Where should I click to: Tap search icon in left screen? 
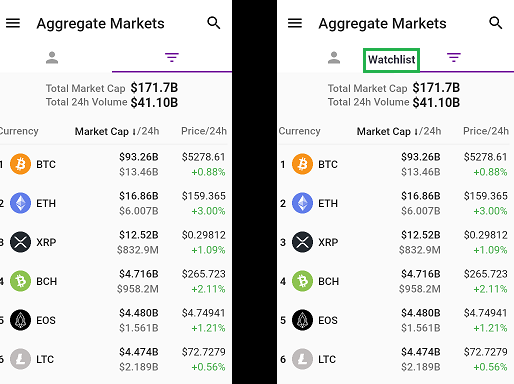pos(214,23)
